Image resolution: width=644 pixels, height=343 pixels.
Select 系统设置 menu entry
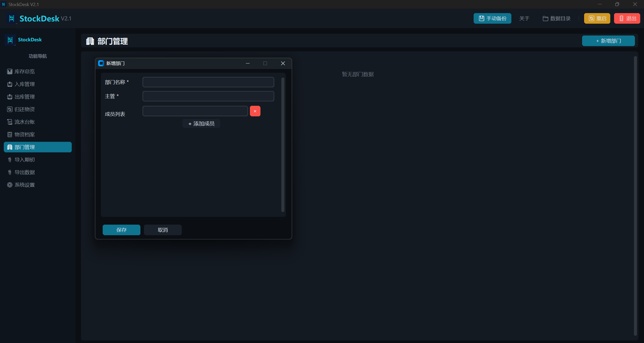point(38,185)
